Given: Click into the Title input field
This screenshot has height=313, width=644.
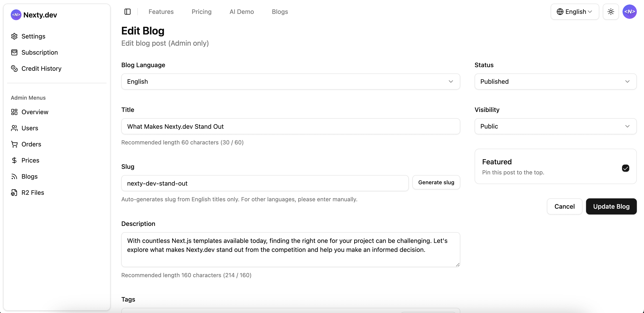Looking at the screenshot, I should (290, 126).
